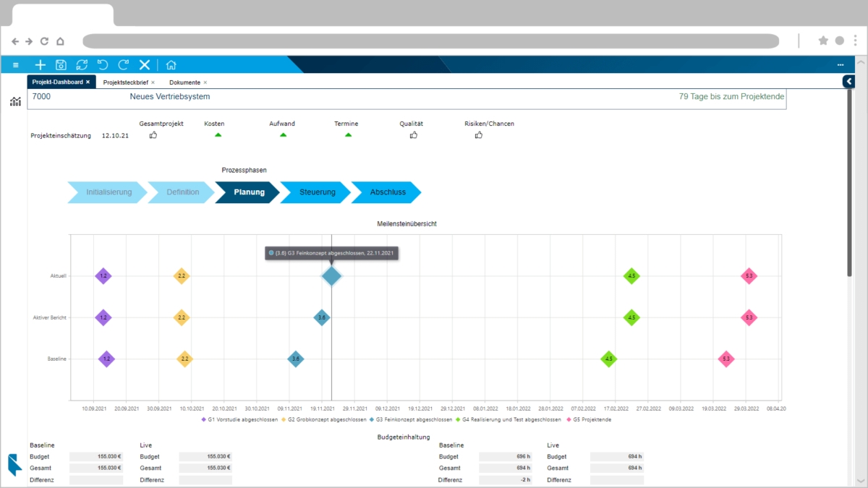The image size is (868, 488).
Task: Toggle G5 Projektende legend entry
Action: pos(589,419)
